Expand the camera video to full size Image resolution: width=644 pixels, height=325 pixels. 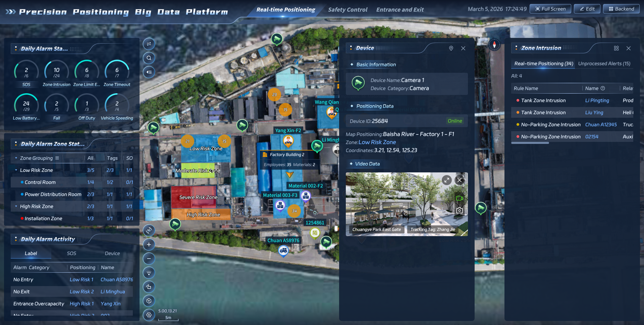pos(447,180)
